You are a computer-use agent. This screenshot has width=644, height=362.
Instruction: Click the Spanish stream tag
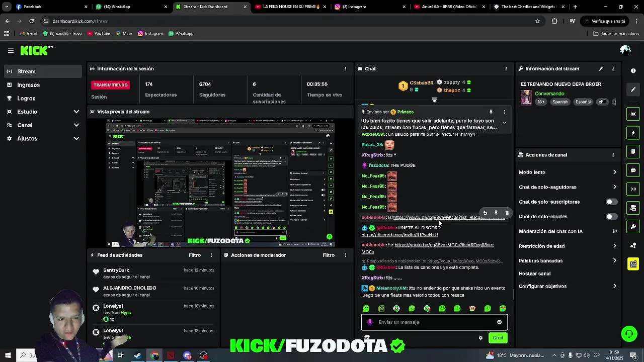click(560, 102)
